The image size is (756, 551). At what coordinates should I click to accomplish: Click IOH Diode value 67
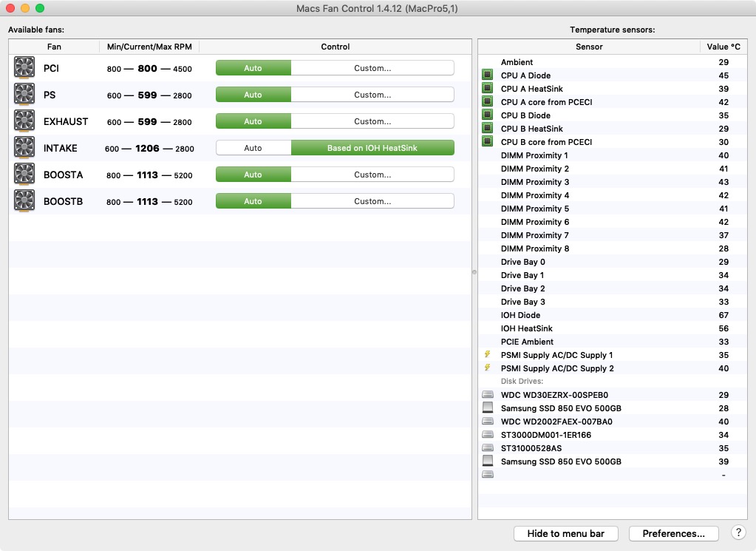point(723,314)
